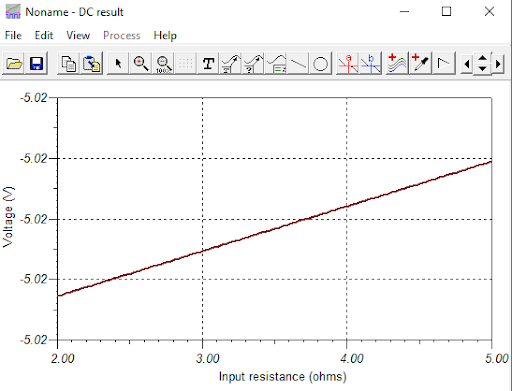Viewport: 512px width, 391px height.
Task: Click the eyedropper with plus icon
Action: point(420,63)
